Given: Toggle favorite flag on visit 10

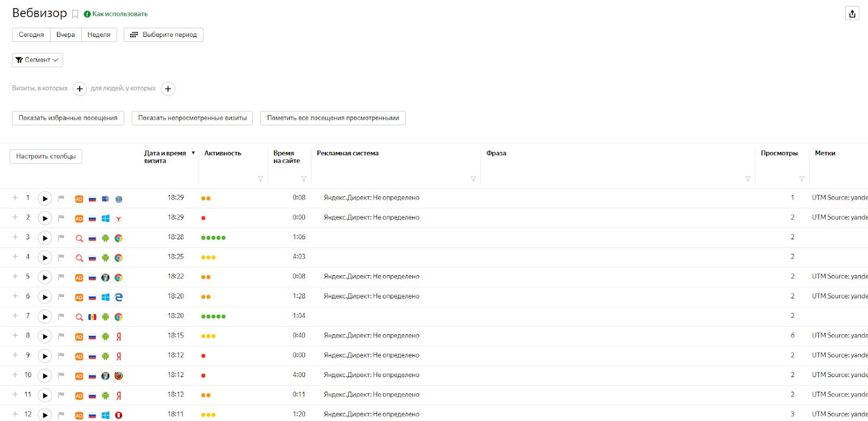Looking at the screenshot, I should (61, 375).
